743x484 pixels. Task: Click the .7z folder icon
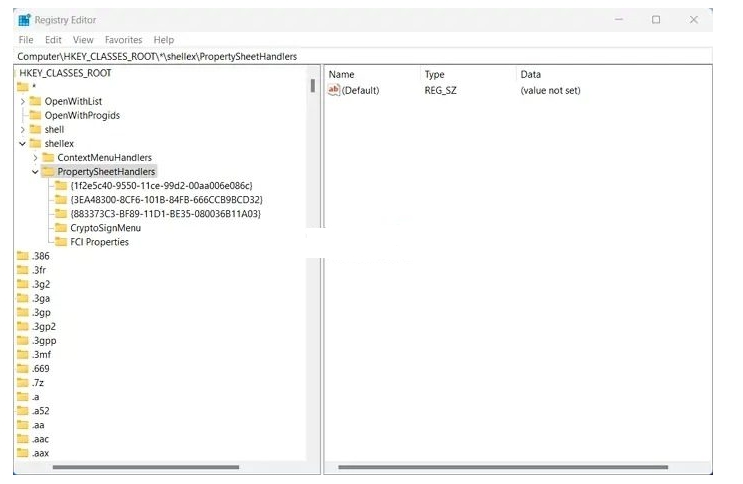[23, 383]
